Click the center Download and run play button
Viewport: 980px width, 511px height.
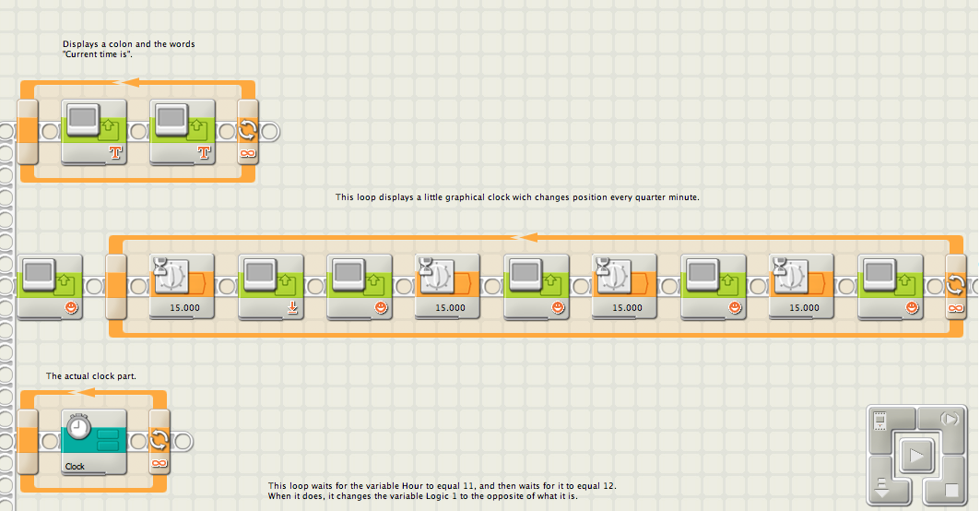[x=917, y=456]
